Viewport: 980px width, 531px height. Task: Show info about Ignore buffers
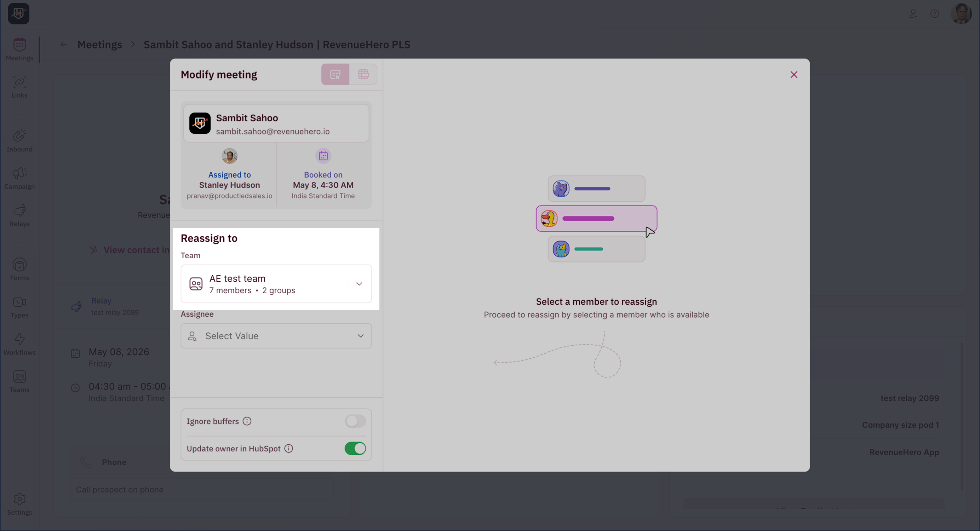coord(247,421)
